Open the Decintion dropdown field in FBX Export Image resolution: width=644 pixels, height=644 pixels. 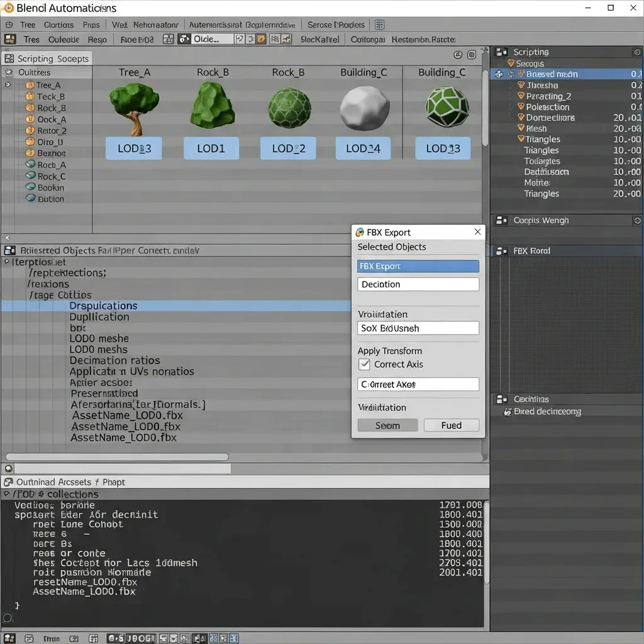(418, 284)
